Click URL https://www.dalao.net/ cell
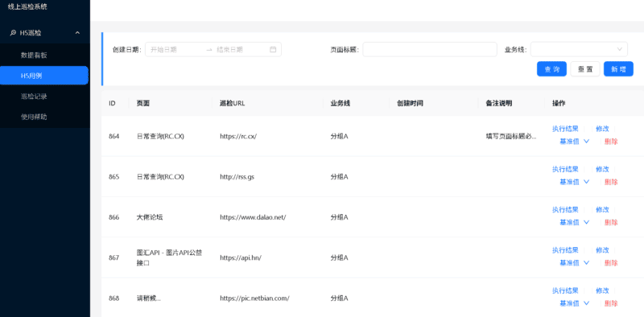Image resolution: width=644 pixels, height=317 pixels. (x=253, y=217)
